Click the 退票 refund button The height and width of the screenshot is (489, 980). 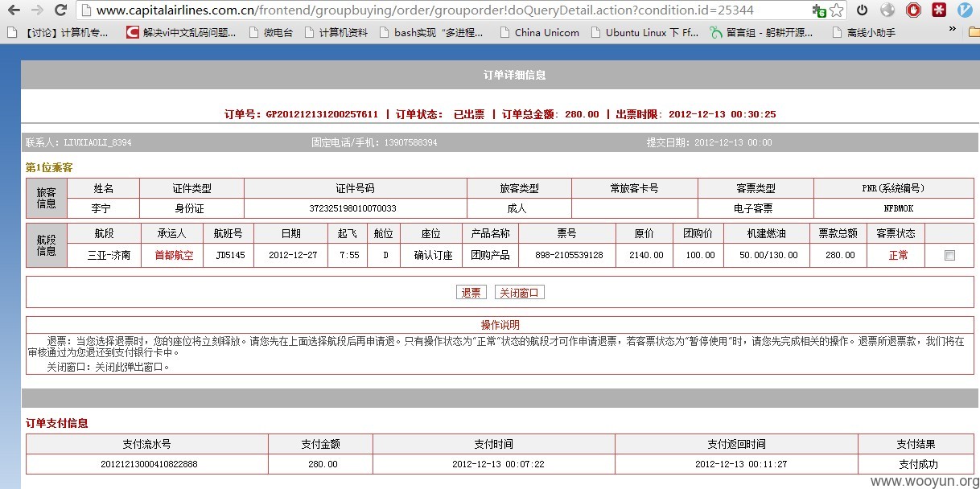(471, 293)
